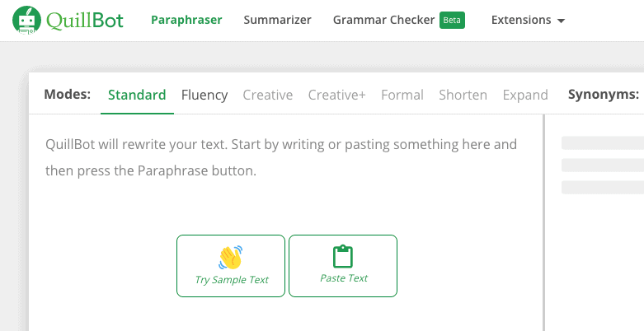Switch to Fluency mode

[204, 96]
